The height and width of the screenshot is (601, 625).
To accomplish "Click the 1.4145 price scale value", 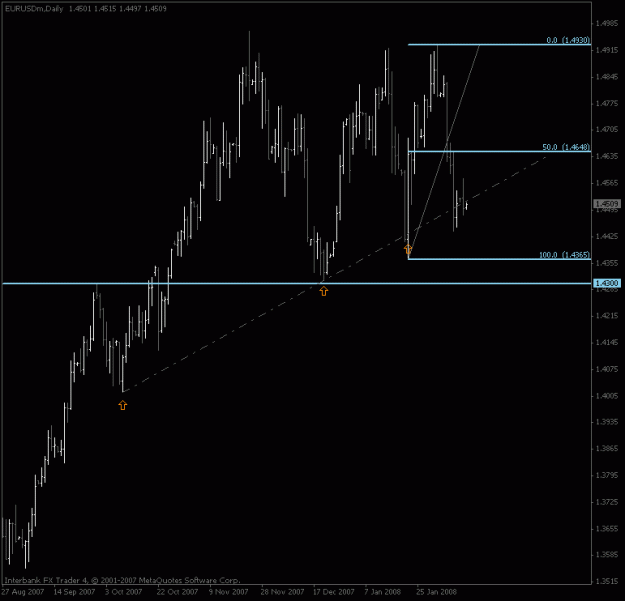I will 607,342.
